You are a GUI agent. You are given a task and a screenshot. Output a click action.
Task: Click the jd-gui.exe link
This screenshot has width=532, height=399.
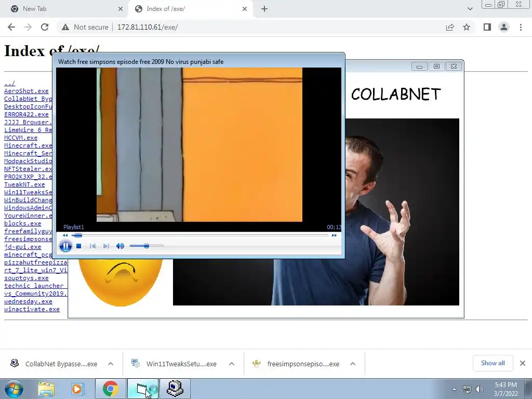coord(23,247)
